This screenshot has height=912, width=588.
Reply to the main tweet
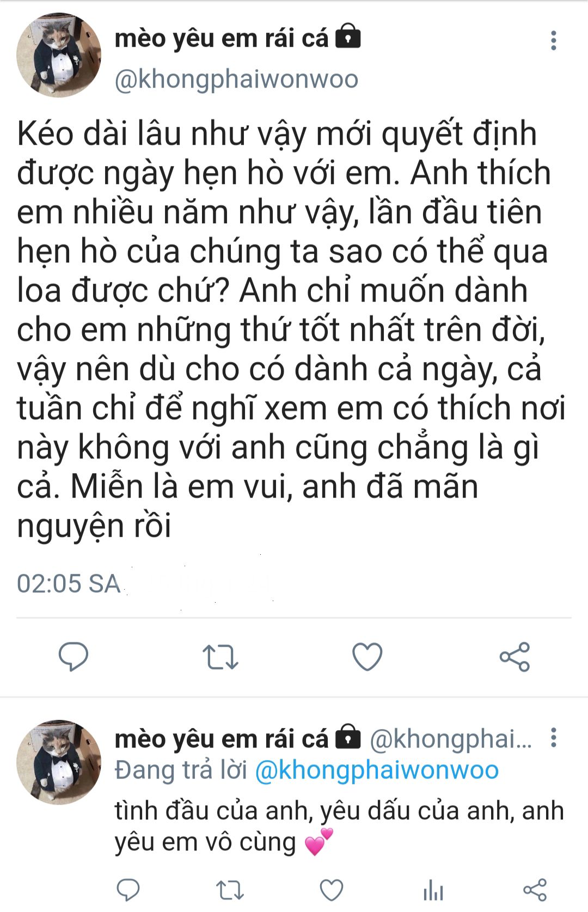[73, 656]
